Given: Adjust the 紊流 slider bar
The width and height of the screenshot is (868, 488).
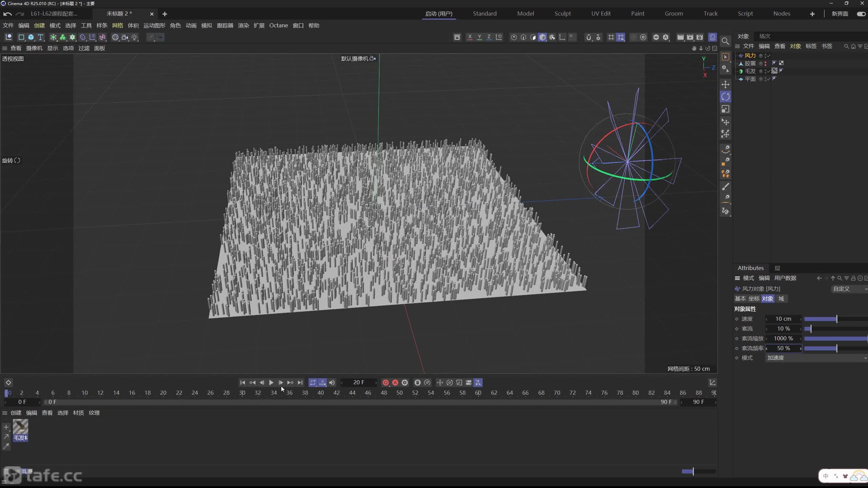Looking at the screenshot, I should [x=836, y=329].
